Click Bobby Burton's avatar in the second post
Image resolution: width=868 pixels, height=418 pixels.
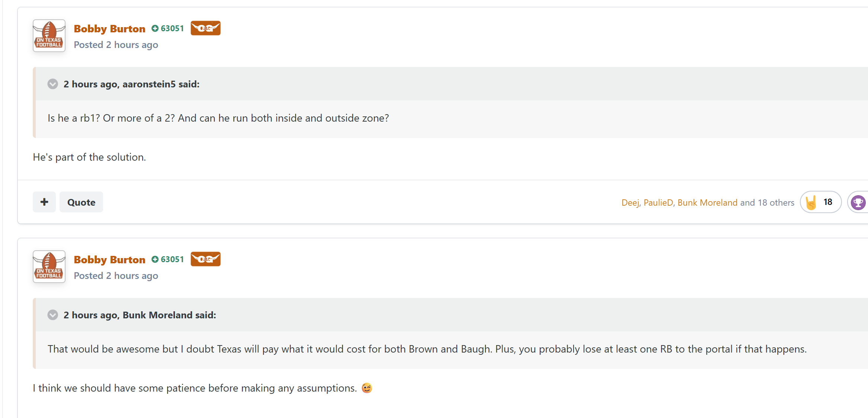[x=49, y=267]
